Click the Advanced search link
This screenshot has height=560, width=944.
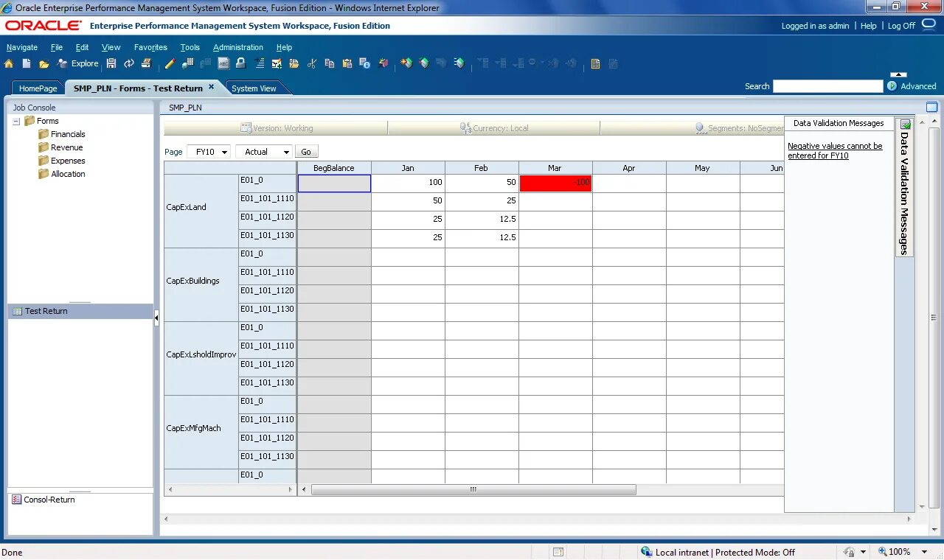(x=918, y=86)
